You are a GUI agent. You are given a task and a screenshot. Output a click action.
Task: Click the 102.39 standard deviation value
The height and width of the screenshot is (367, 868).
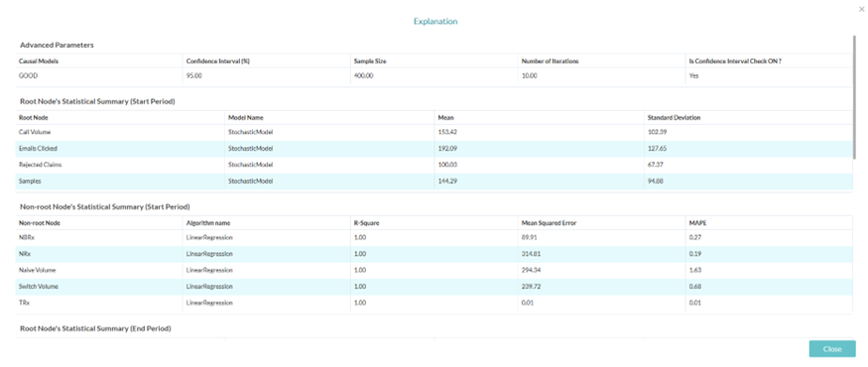[657, 132]
